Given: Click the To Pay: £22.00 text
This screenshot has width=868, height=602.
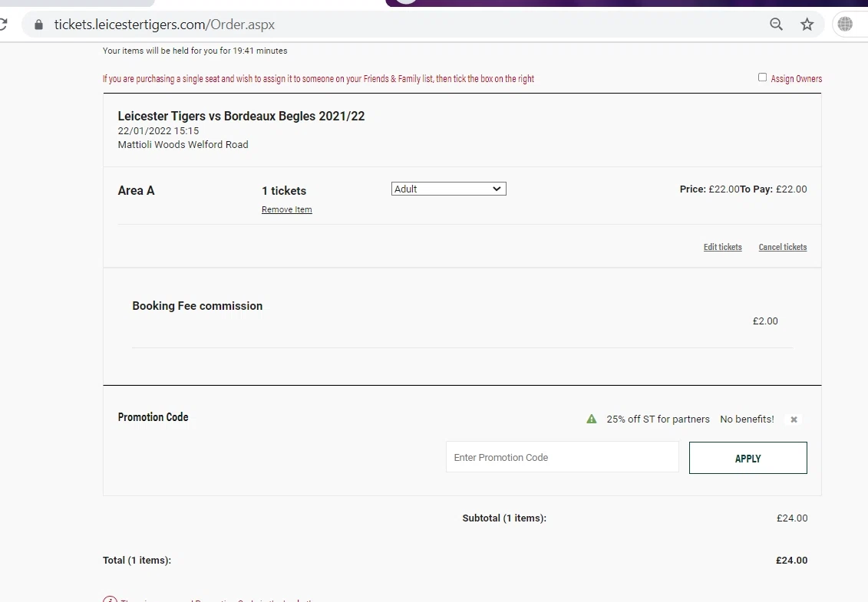Looking at the screenshot, I should [774, 189].
